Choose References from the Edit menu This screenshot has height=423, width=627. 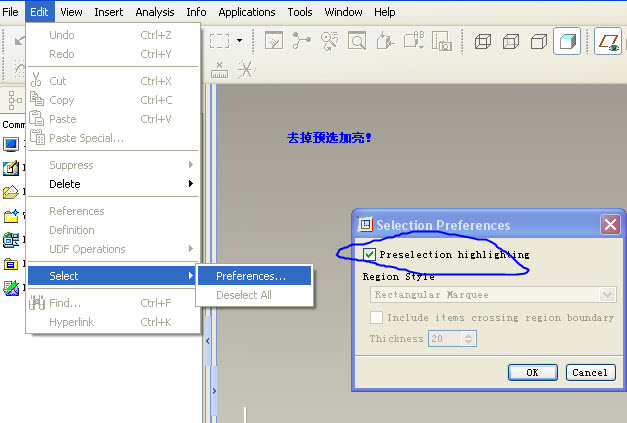coord(113,211)
